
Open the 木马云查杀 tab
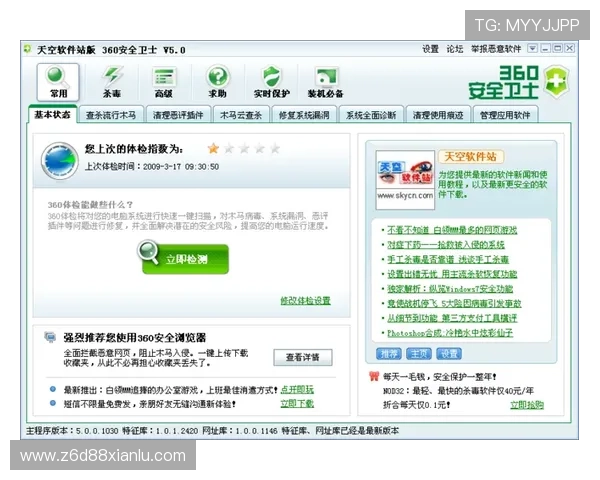click(x=241, y=115)
